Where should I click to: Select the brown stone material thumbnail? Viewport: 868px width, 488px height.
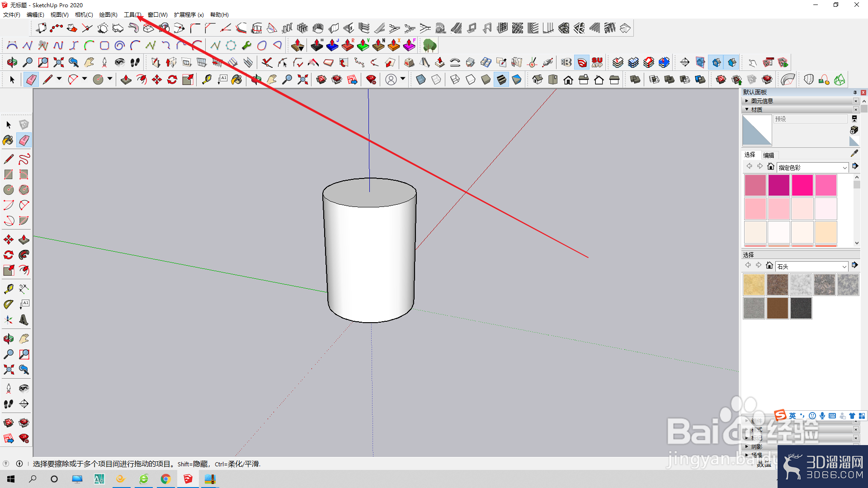tap(778, 308)
